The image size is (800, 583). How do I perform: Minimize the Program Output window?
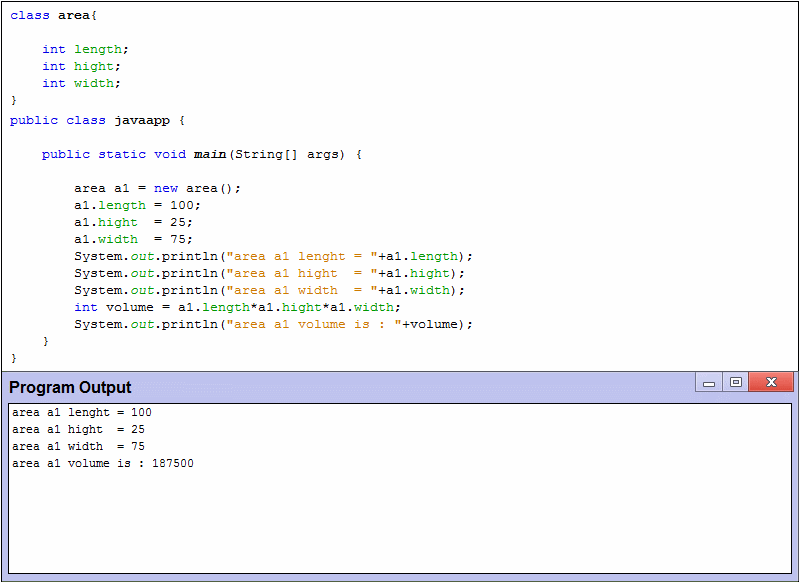[x=709, y=383]
